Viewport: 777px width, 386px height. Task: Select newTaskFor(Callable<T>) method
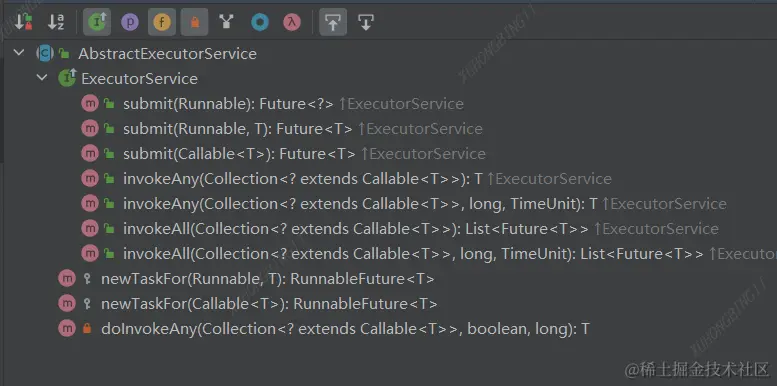pyautogui.click(x=269, y=304)
